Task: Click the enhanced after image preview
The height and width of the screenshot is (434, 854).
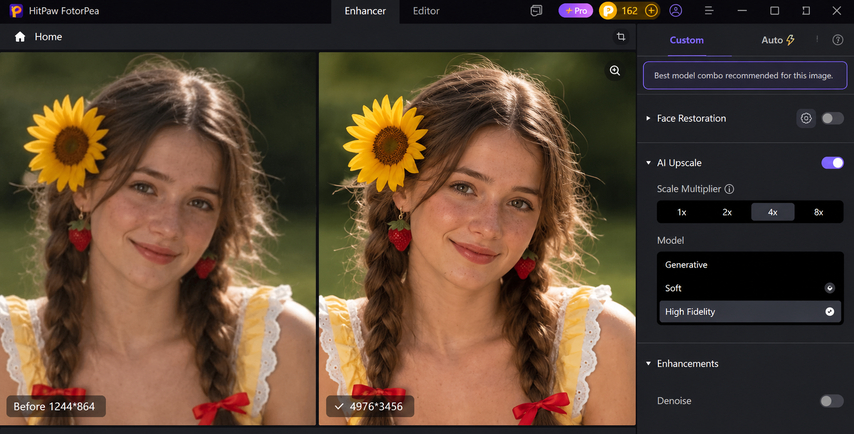Action: tap(477, 239)
